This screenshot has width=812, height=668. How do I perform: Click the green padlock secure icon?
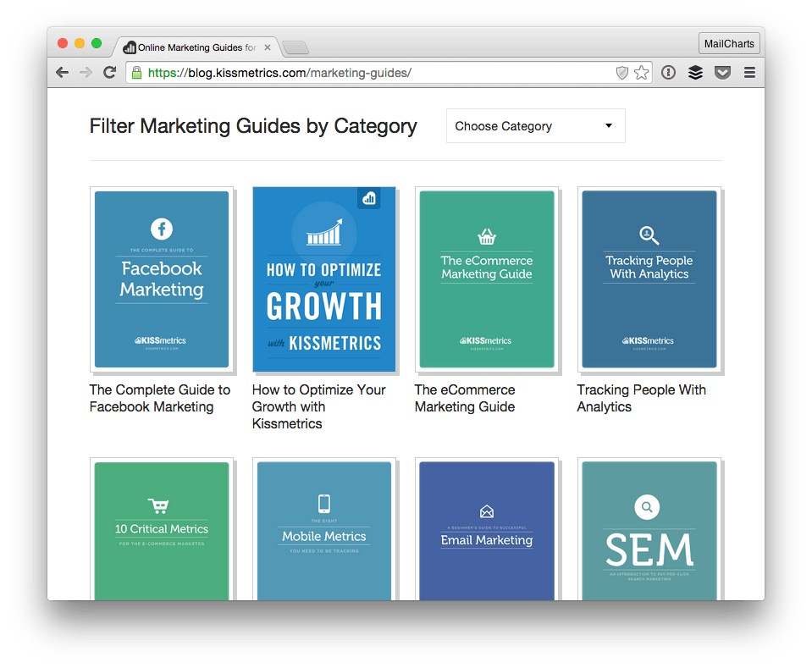136,73
